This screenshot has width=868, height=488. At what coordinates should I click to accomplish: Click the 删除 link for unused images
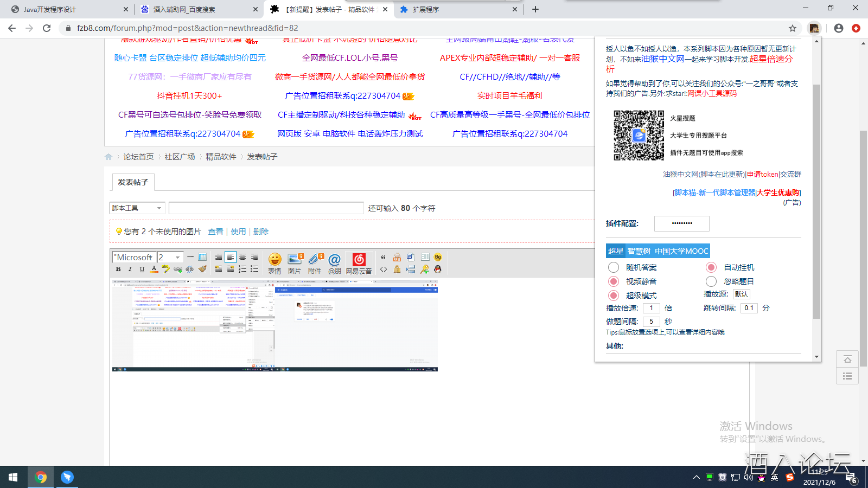click(261, 232)
